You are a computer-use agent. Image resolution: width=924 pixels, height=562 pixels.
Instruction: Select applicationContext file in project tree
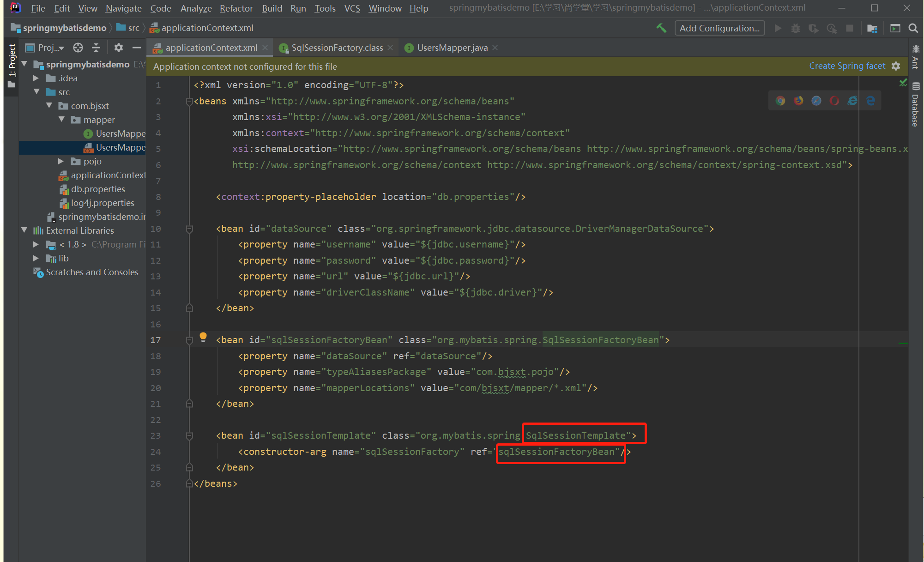(102, 175)
